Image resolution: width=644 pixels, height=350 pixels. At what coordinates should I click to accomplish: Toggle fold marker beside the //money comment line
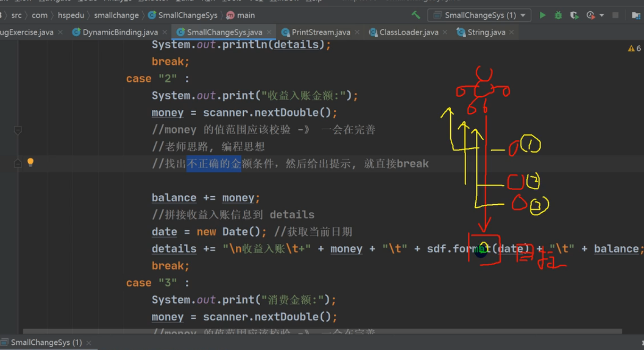[17, 130]
